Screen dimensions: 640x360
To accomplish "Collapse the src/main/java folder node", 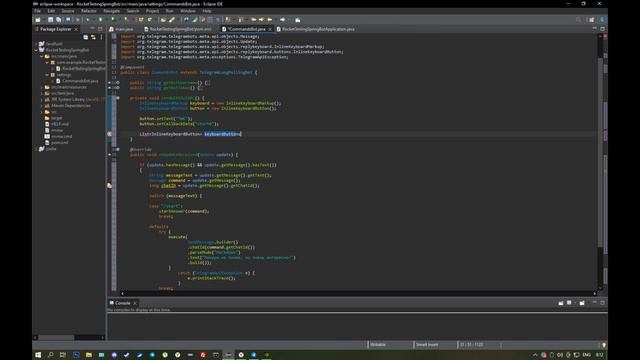I will [x=42, y=56].
